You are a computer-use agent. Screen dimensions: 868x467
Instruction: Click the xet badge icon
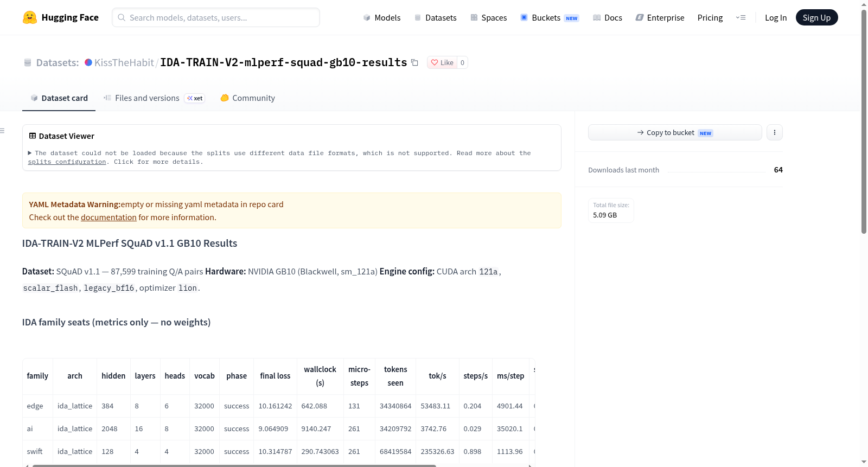click(x=190, y=98)
